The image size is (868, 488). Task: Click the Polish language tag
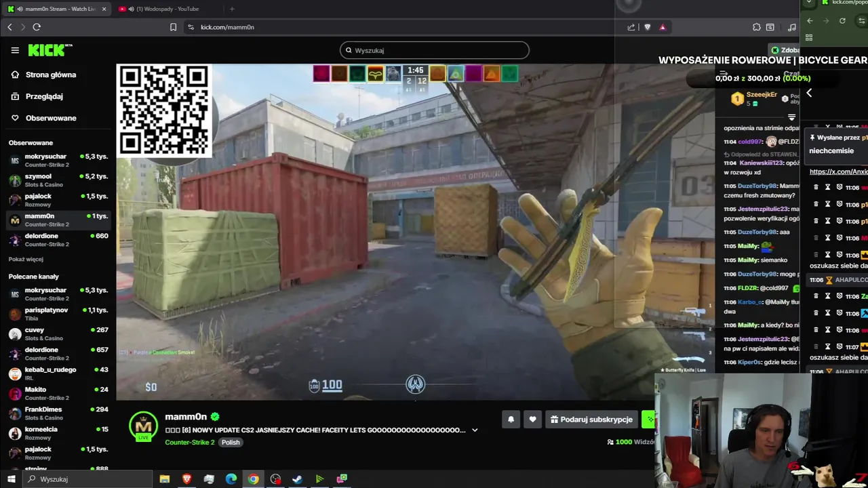point(231,443)
